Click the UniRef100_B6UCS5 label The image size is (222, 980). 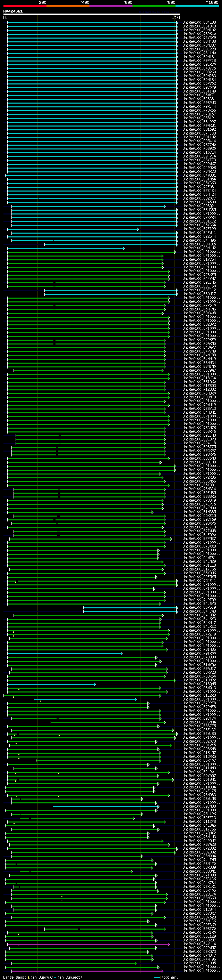click(199, 210)
